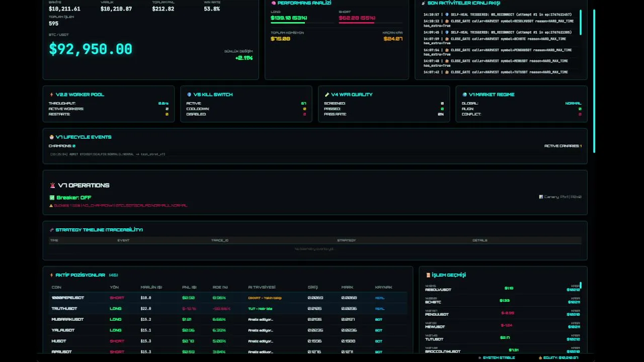Click the shield icon beside V5 Kill Switch
The width and height of the screenshot is (644, 362).
pos(189,95)
